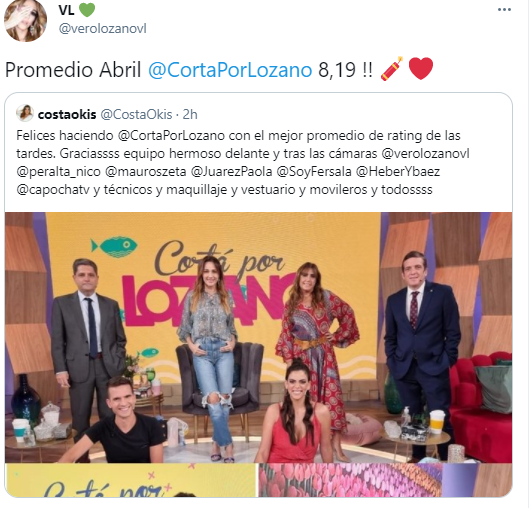The height and width of the screenshot is (508, 529).
Task: Click @SoyFersala mention in quoted text
Action: [314, 172]
